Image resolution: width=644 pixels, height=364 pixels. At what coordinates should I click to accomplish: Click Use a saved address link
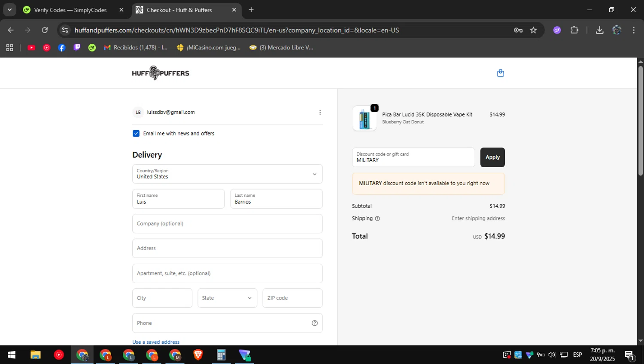click(156, 342)
